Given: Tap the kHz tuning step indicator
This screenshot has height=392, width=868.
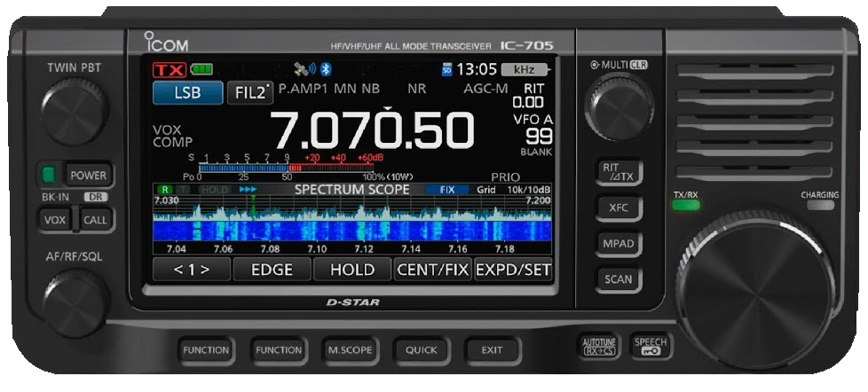Looking at the screenshot, I should (526, 70).
